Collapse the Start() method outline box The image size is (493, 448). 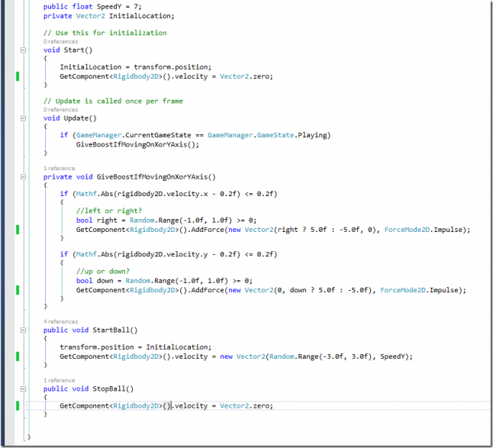click(24, 50)
